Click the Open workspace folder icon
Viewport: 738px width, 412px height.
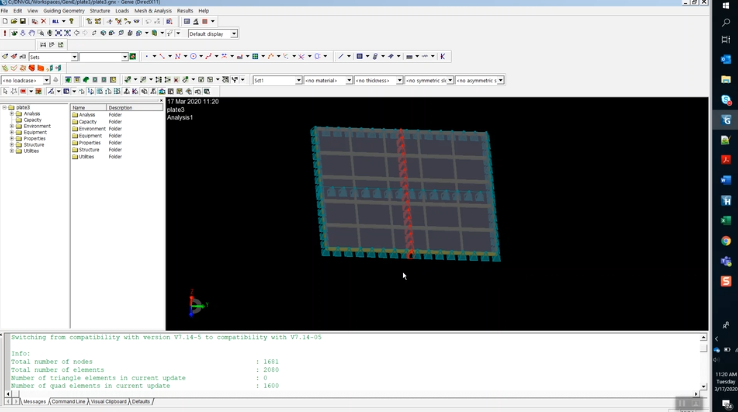[x=14, y=21]
